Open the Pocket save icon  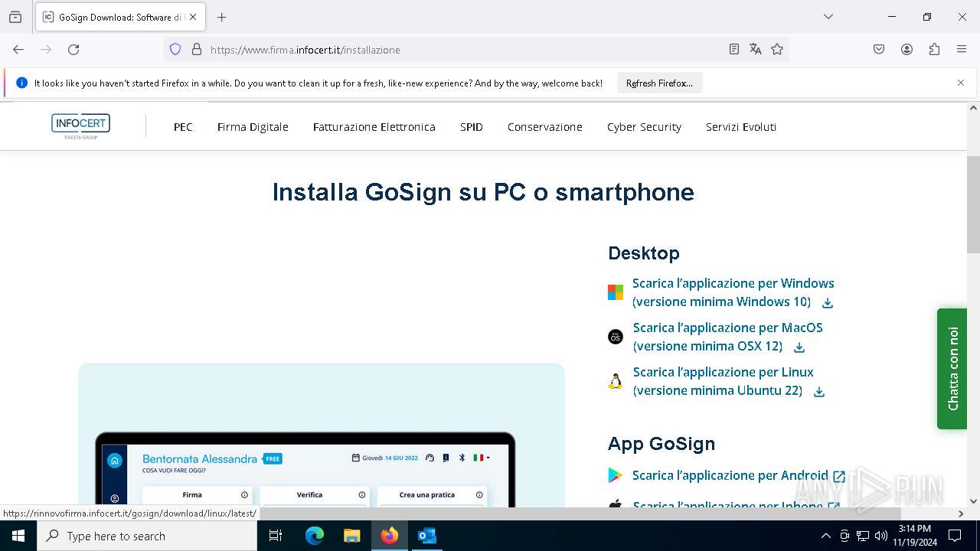tap(879, 49)
